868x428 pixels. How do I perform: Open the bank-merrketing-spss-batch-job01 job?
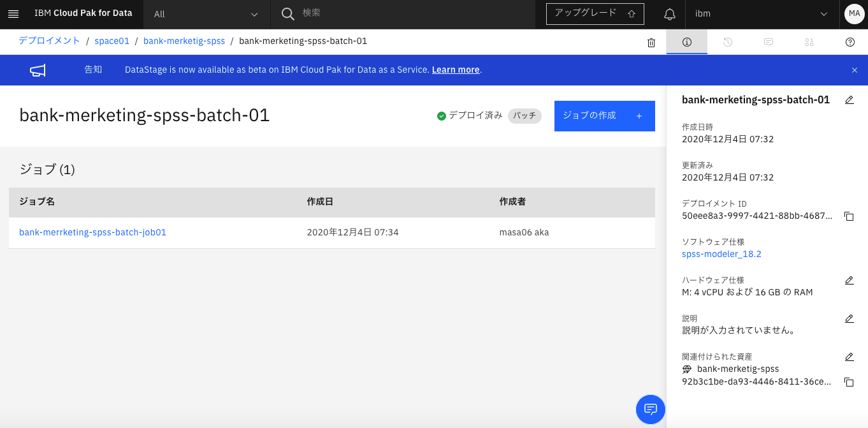[x=92, y=232]
